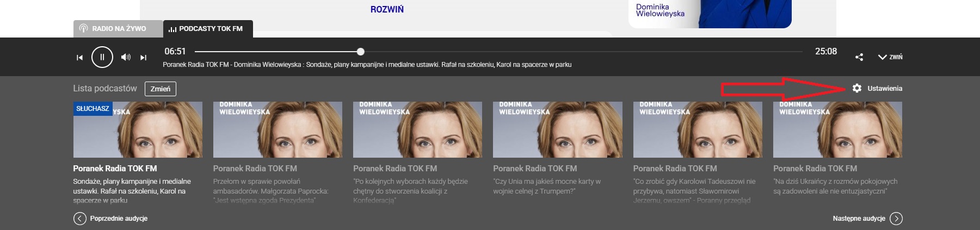Click description 'Sondaże, plany kampanijne i medialne'

132,191
